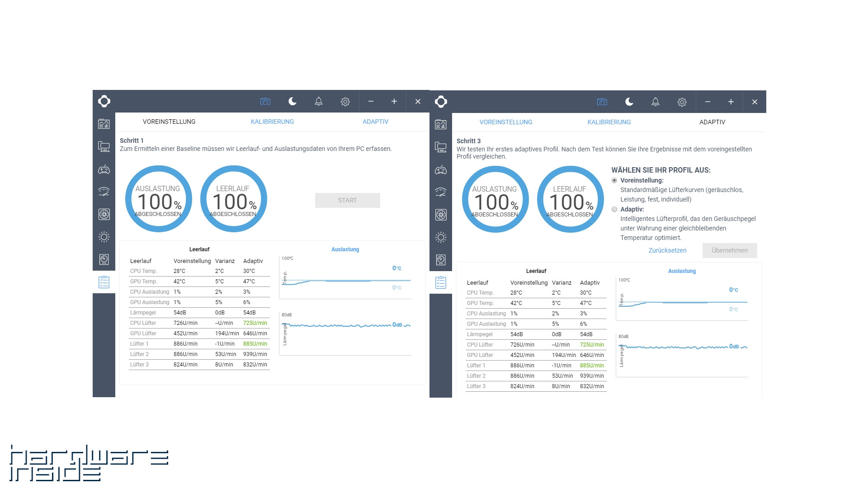Click the noise level chart in right window
The height and width of the screenshot is (488, 868).
point(682,355)
